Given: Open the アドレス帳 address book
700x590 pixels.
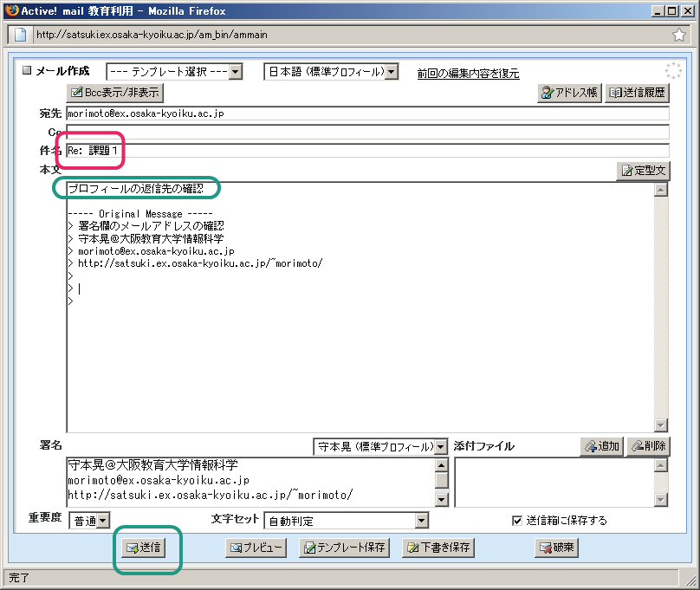Looking at the screenshot, I should pos(569,93).
